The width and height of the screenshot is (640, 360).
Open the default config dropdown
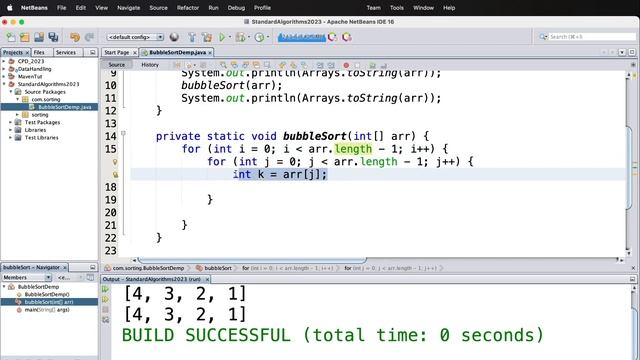click(135, 37)
